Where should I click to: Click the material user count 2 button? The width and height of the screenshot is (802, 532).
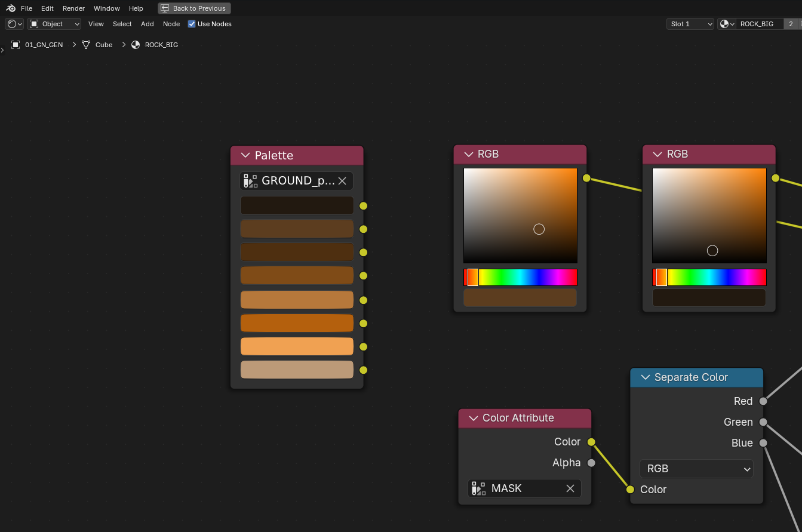[791, 24]
